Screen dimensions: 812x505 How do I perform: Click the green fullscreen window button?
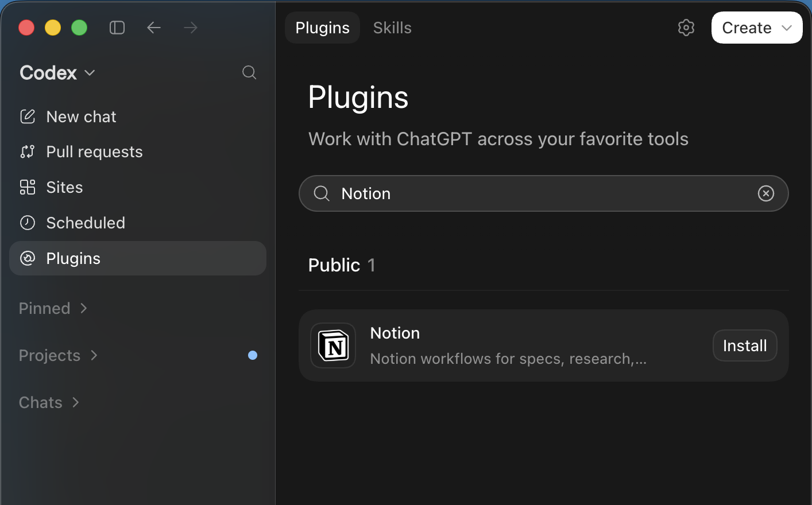79,28
